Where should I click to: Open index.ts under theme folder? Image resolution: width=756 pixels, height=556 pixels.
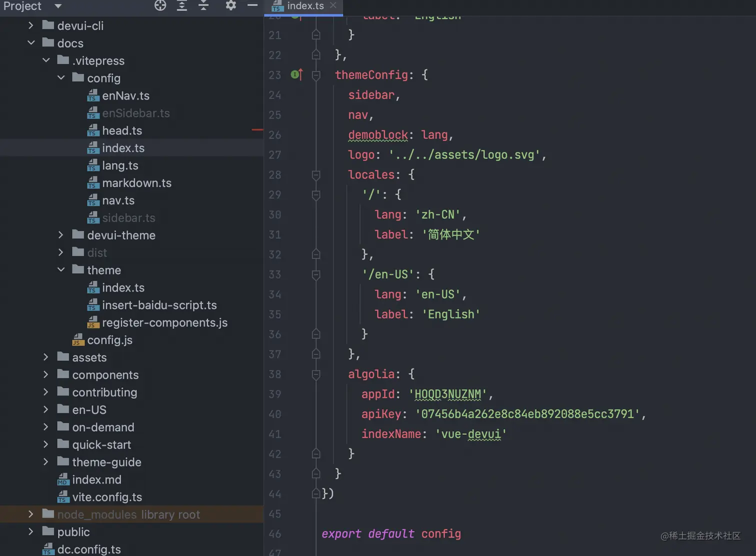[123, 287]
